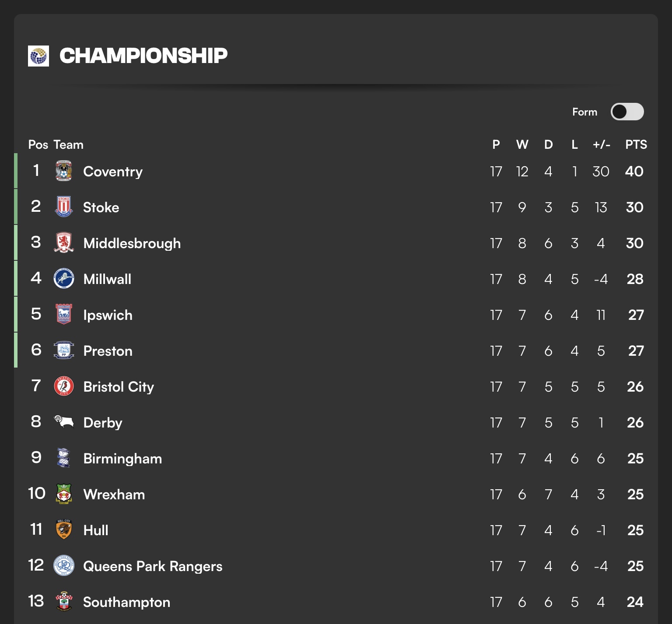This screenshot has width=672, height=624.
Task: Click the Hull tiger badge
Action: pos(64,530)
